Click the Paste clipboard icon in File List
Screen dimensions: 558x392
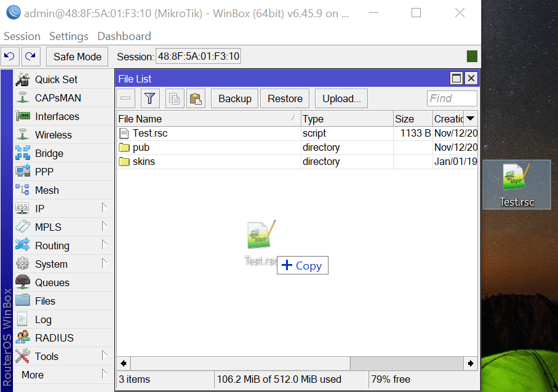pos(196,98)
